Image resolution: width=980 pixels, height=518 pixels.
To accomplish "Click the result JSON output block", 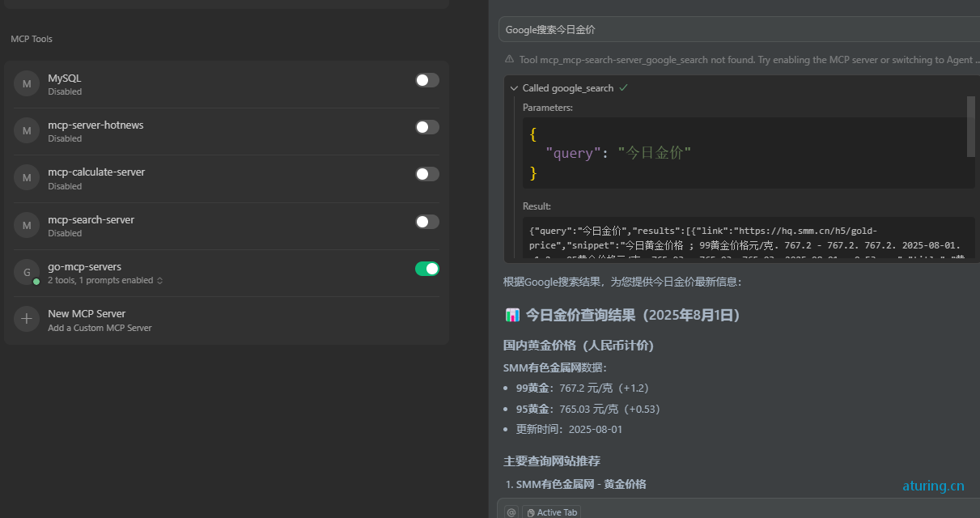I will [x=749, y=239].
